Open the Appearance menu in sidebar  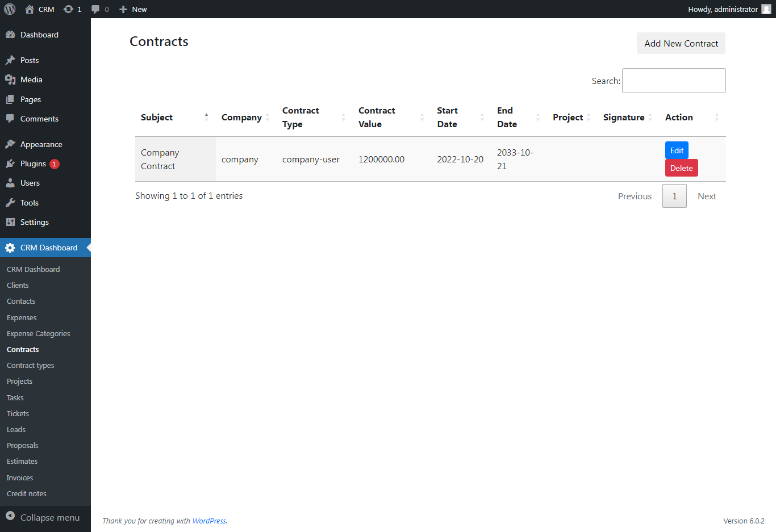point(41,144)
